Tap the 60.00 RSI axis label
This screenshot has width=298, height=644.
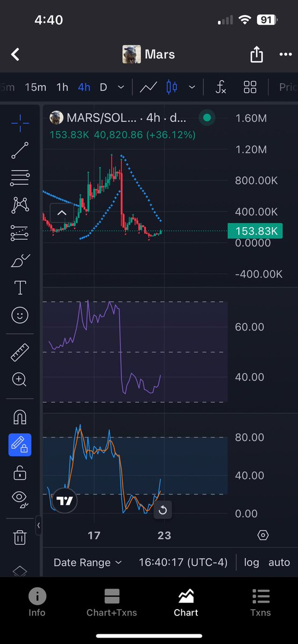pos(249,327)
